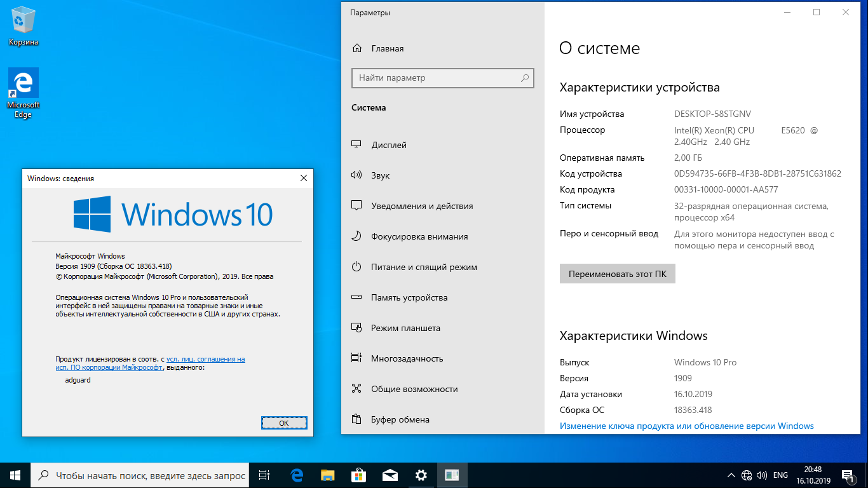
Task: Open the volume tray icon
Action: 762,475
